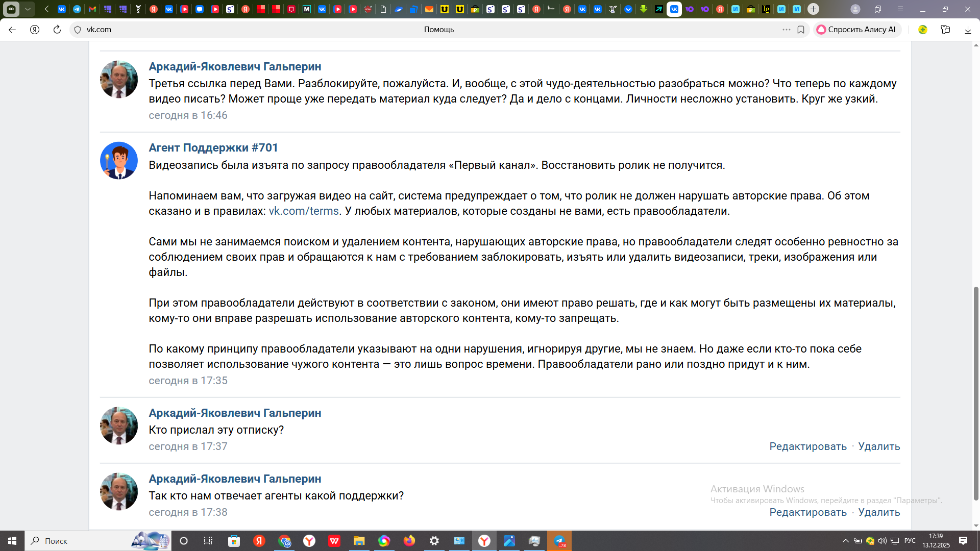Go back with the back arrow button
Viewport: 980px width, 551px height.
point(12,30)
